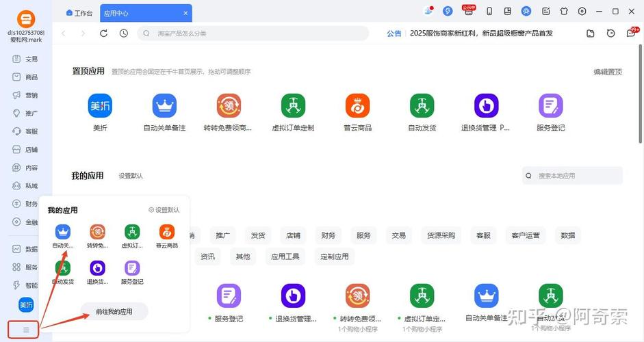Filter apps by 定制应用 category
Viewport: 644px width, 342px height.
(335, 256)
